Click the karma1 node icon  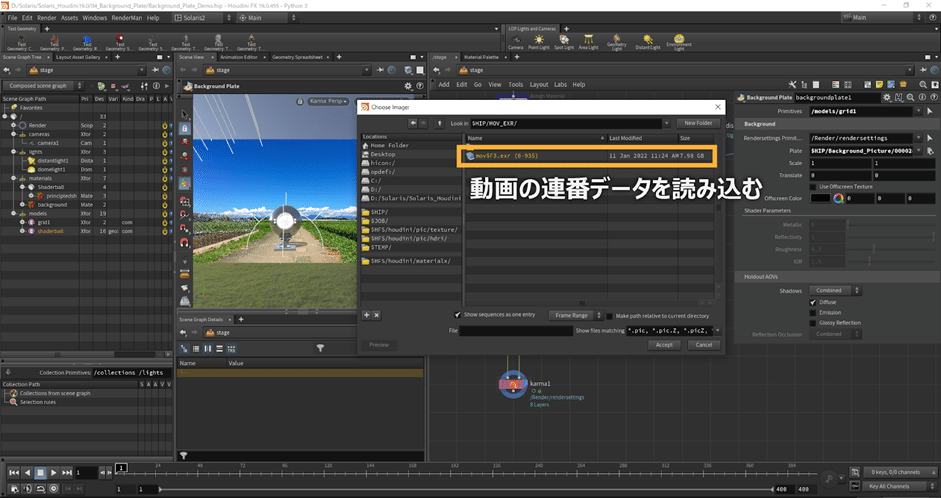coord(512,383)
